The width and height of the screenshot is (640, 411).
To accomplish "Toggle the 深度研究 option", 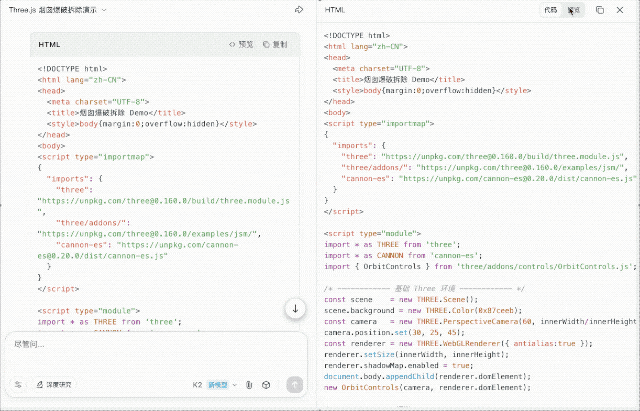I will coord(54,384).
